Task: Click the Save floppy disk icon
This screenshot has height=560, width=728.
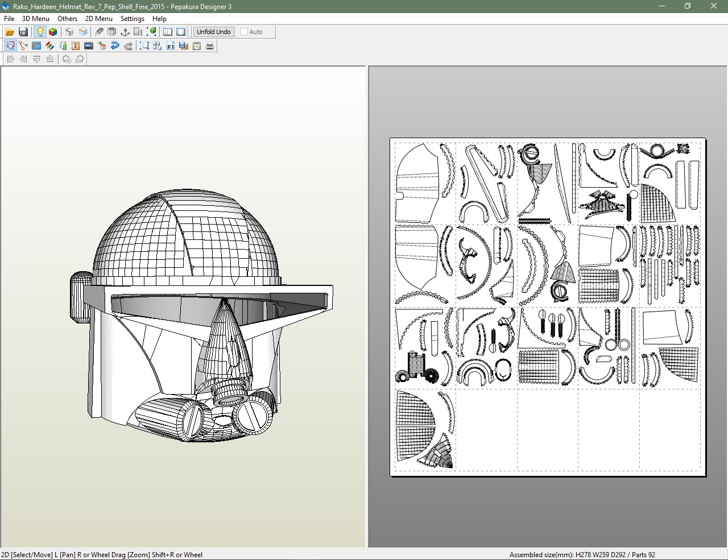Action: pos(23,32)
